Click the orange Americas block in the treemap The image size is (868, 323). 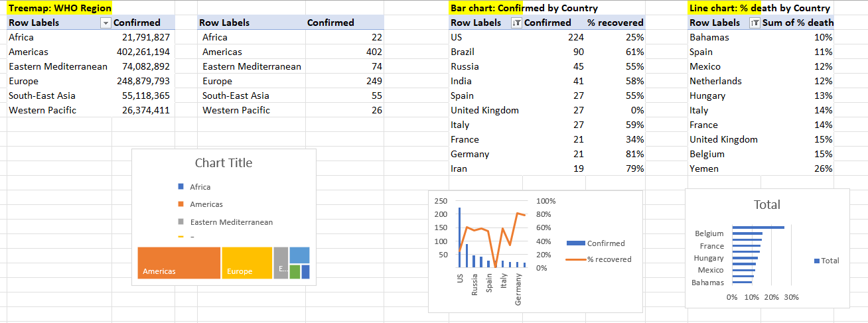click(179, 263)
